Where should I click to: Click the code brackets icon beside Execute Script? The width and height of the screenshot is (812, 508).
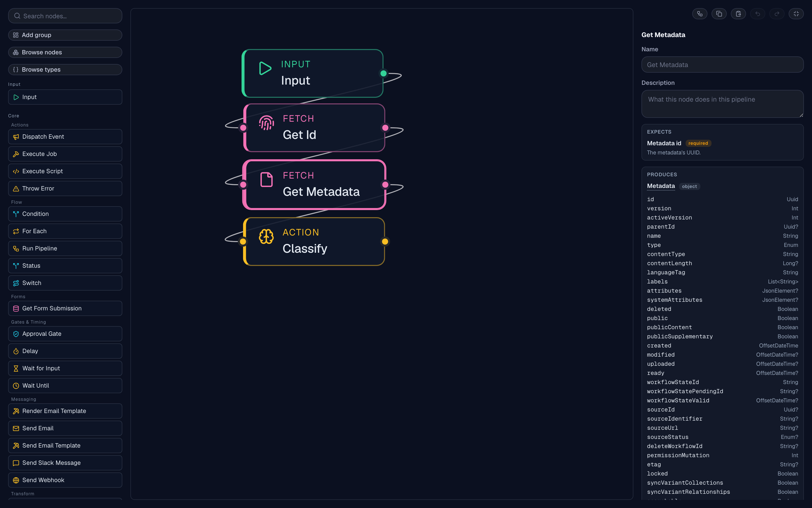(16, 171)
